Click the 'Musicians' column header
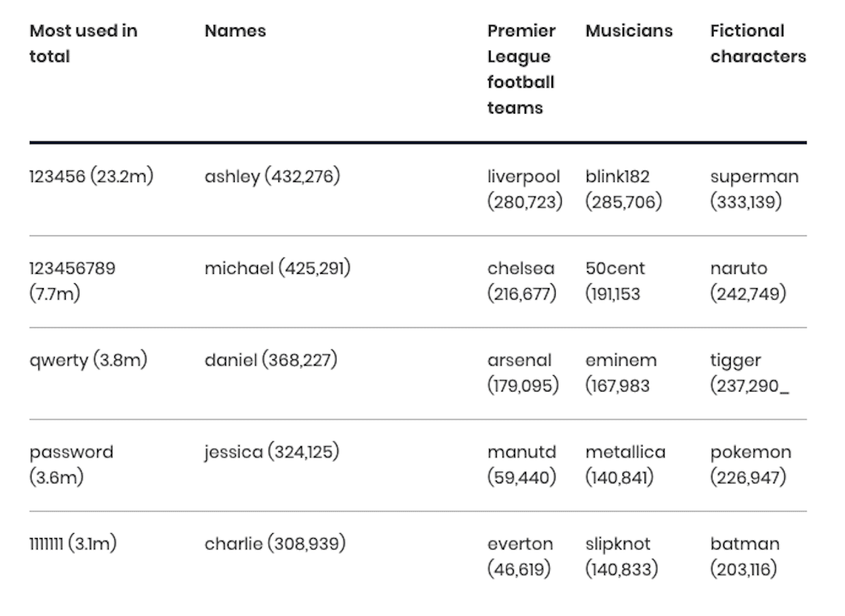 (x=629, y=31)
